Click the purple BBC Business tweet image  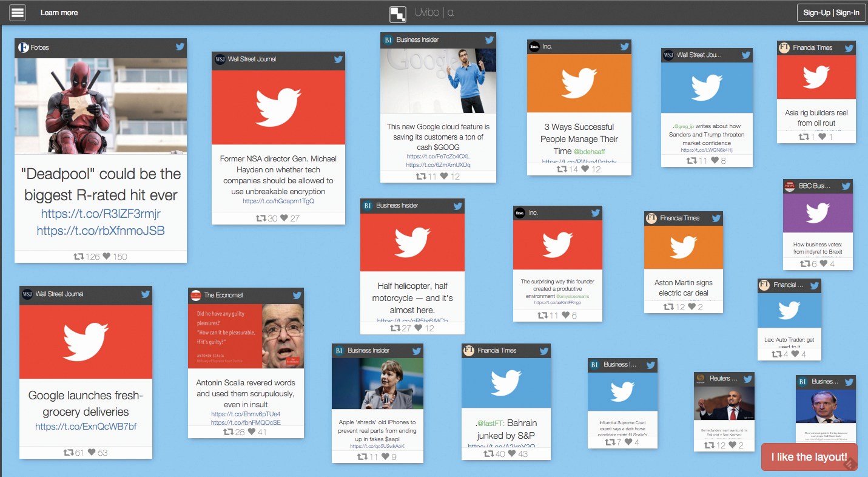[817, 212]
